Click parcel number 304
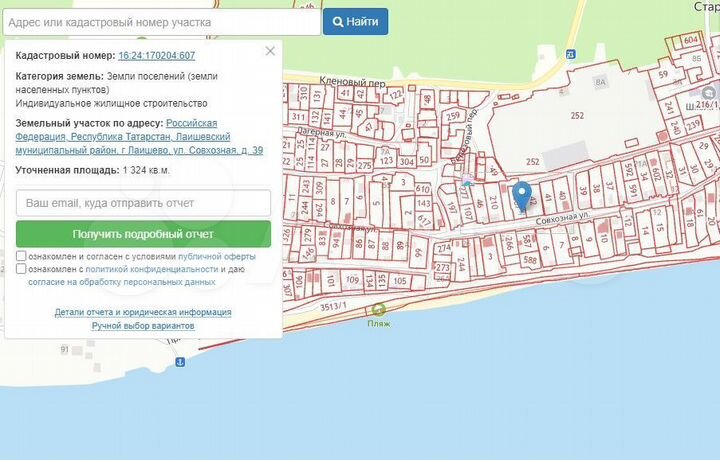 pos(406,162)
